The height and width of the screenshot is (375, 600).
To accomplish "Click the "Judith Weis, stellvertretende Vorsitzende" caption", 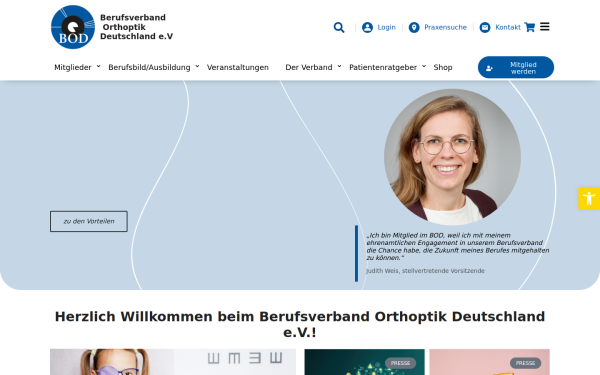I will coord(425,271).
